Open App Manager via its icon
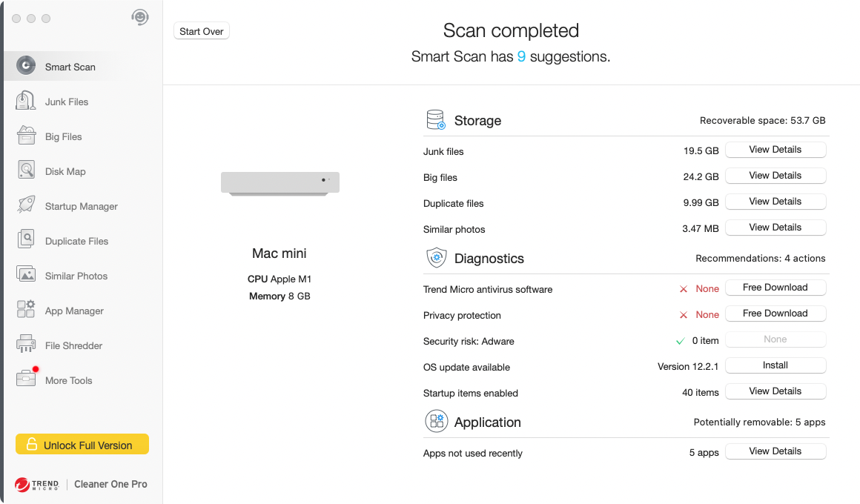This screenshot has height=504, width=860. tap(26, 311)
